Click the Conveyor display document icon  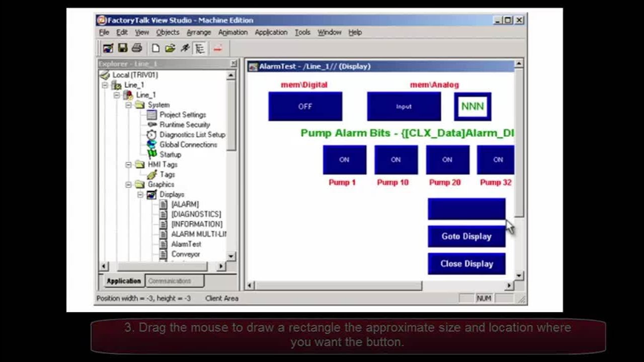163,254
